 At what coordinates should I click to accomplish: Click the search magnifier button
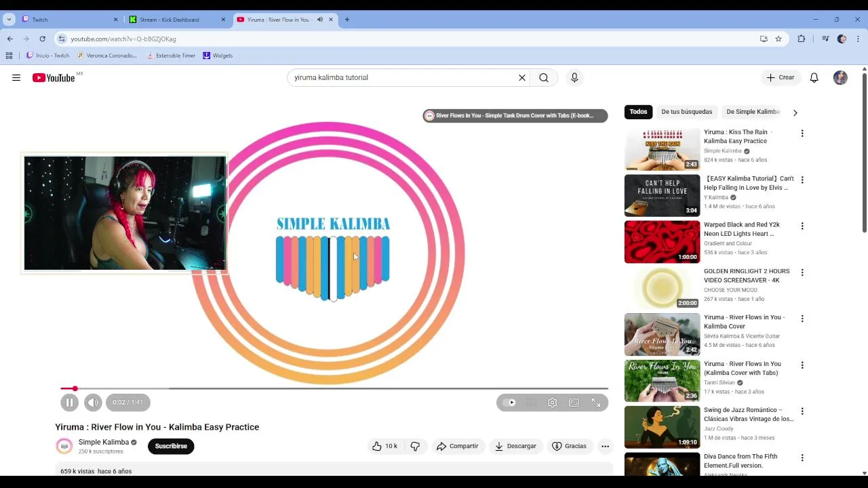(x=544, y=78)
